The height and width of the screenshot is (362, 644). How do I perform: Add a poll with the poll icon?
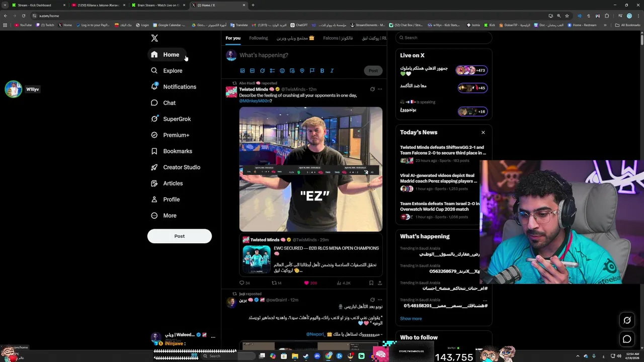click(272, 71)
